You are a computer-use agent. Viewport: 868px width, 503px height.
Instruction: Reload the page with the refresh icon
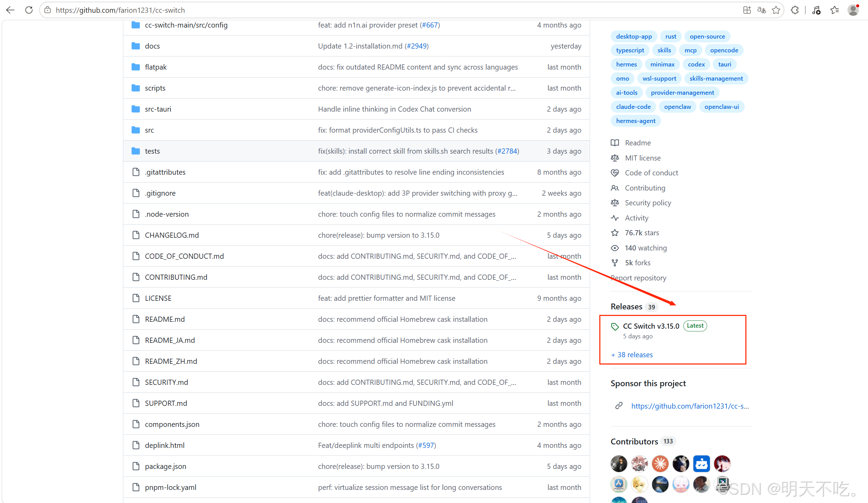tap(29, 10)
